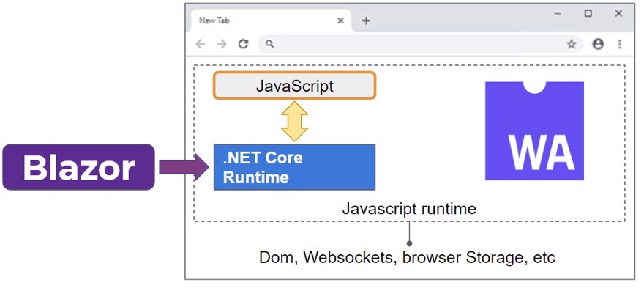Maximize the browser window
This screenshot has height=288, width=644.
tap(588, 14)
